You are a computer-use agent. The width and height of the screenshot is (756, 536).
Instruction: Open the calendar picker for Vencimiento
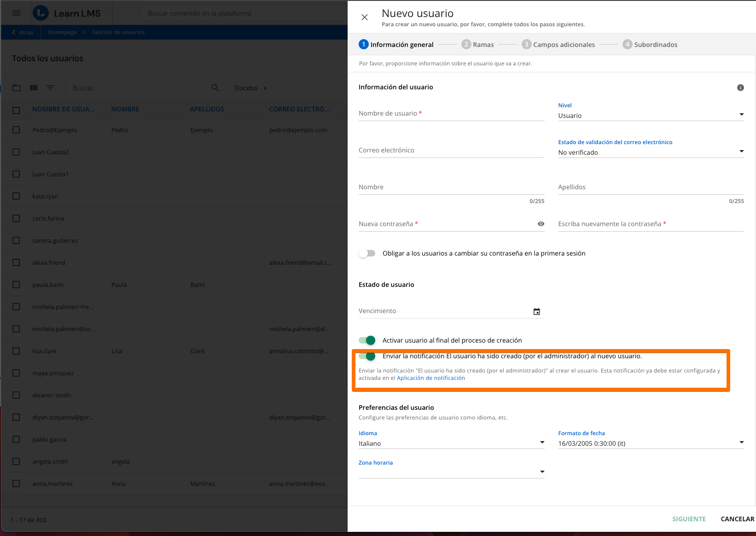537,312
